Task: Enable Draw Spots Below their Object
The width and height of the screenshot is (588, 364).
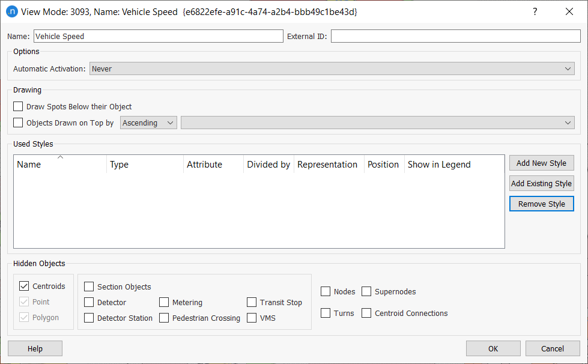Action: [x=19, y=107]
